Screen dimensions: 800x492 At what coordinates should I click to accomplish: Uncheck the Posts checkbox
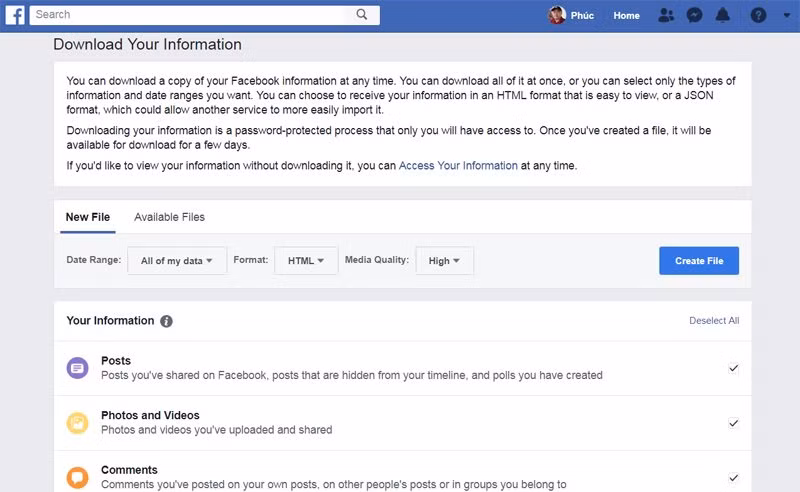tap(733, 368)
